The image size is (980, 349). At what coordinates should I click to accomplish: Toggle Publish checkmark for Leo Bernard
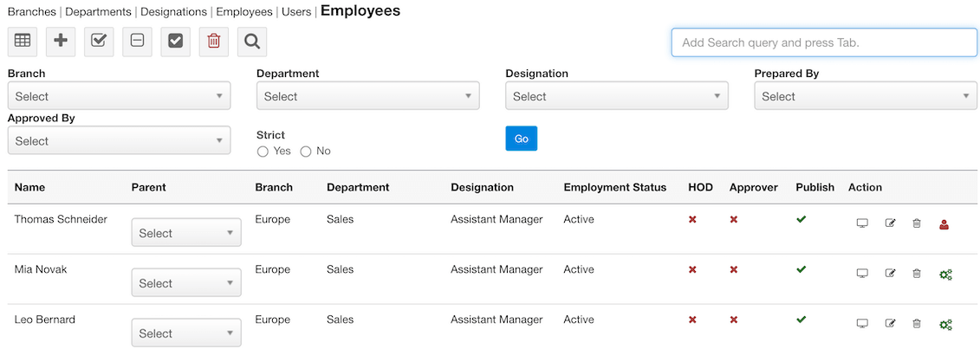(x=802, y=319)
